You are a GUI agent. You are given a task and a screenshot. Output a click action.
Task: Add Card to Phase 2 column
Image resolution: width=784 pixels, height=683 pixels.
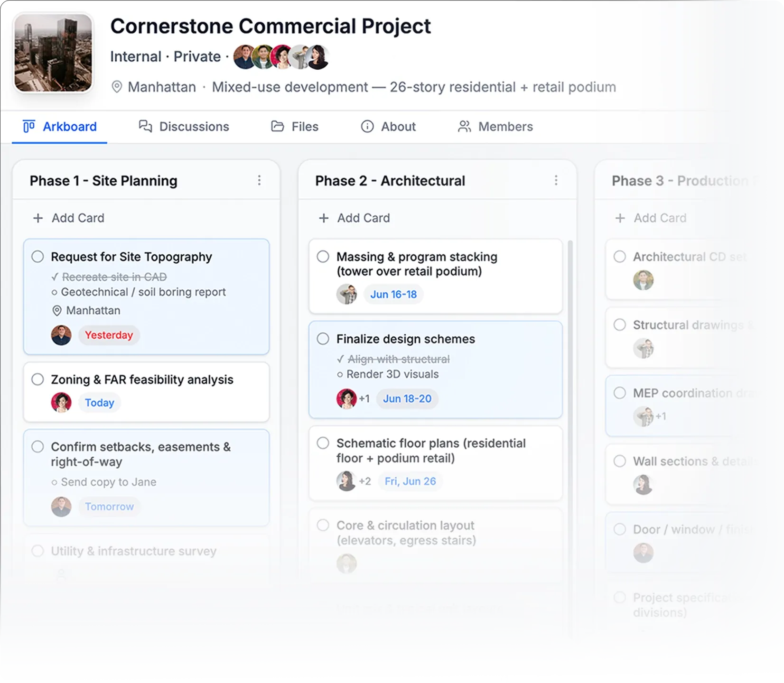[x=354, y=218]
